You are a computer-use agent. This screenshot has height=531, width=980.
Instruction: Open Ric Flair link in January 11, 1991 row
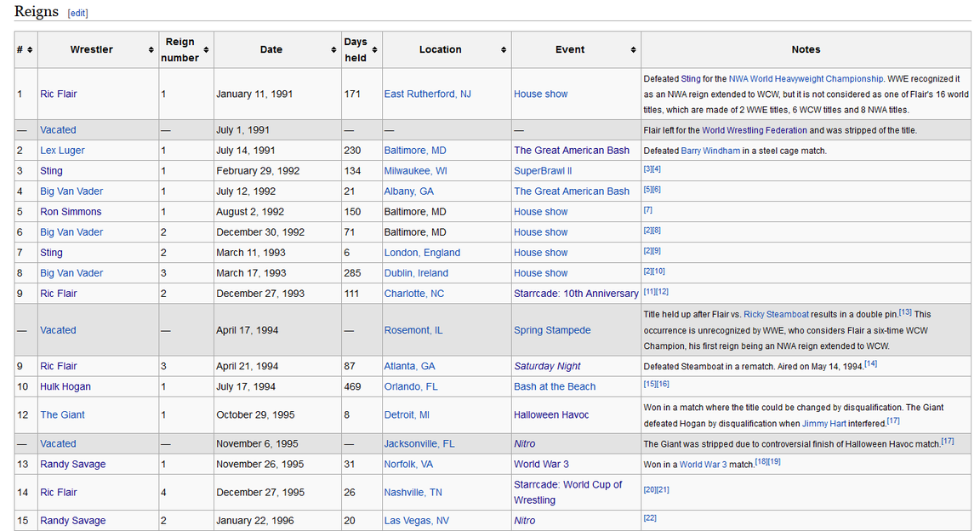click(x=59, y=94)
